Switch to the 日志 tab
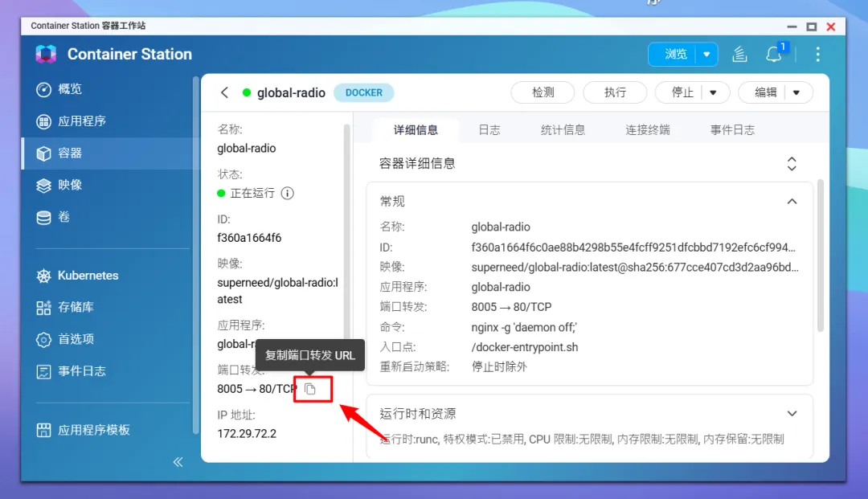This screenshot has width=868, height=499. click(x=489, y=130)
